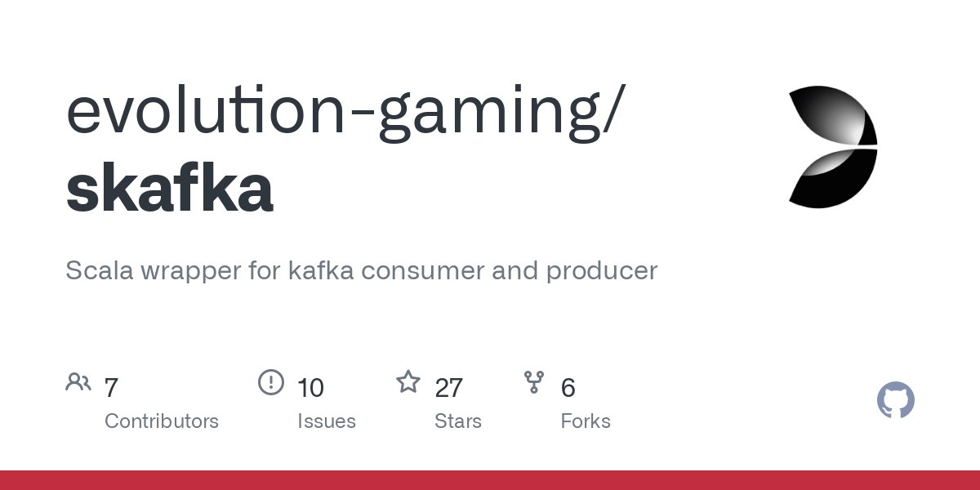The image size is (980, 490).
Task: Open the GitHub Octocat logo
Action: point(896,401)
